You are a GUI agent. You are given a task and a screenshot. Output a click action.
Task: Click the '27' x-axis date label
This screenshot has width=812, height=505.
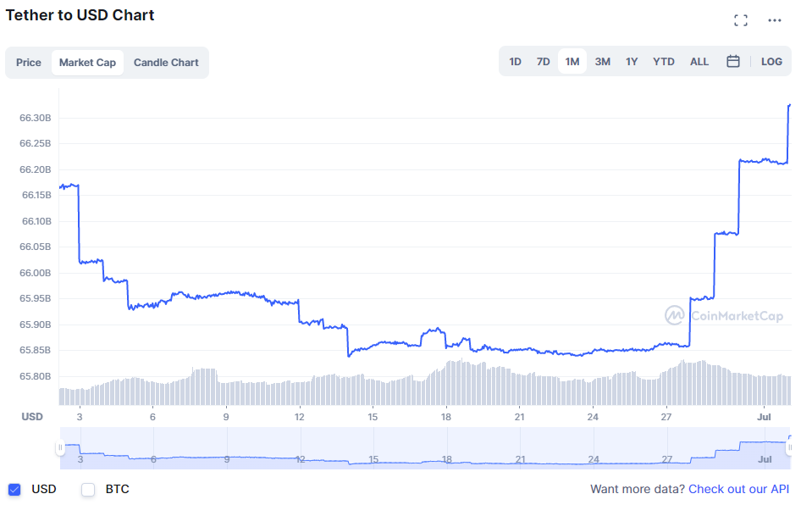coord(666,417)
